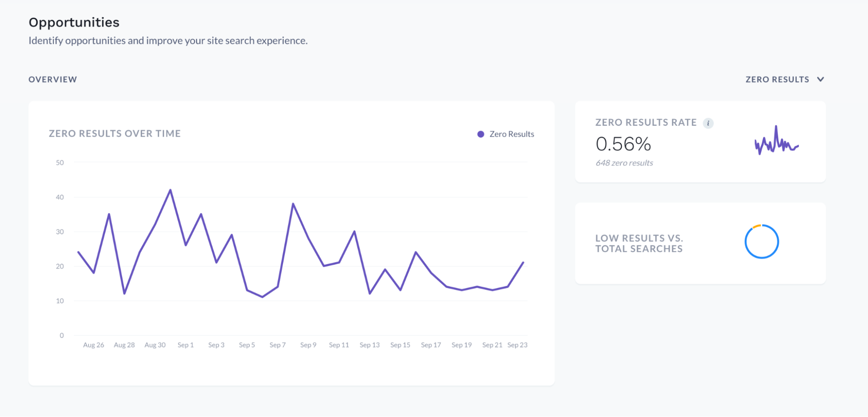This screenshot has height=417, width=868.
Task: Click the 0.56% rate value
Action: point(623,144)
